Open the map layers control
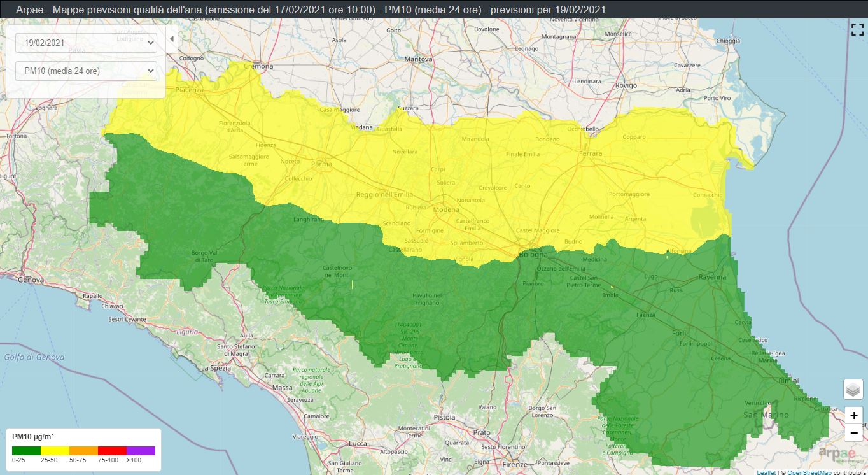 pos(853,389)
